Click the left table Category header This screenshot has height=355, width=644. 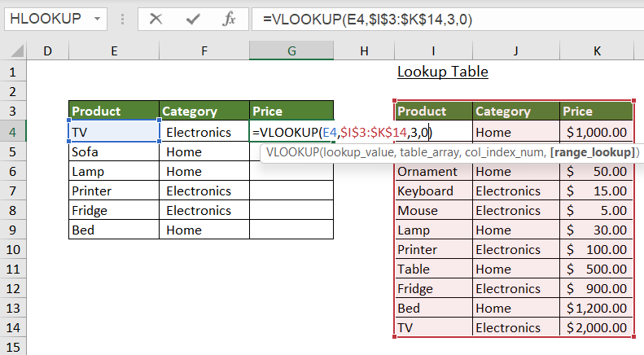point(204,111)
